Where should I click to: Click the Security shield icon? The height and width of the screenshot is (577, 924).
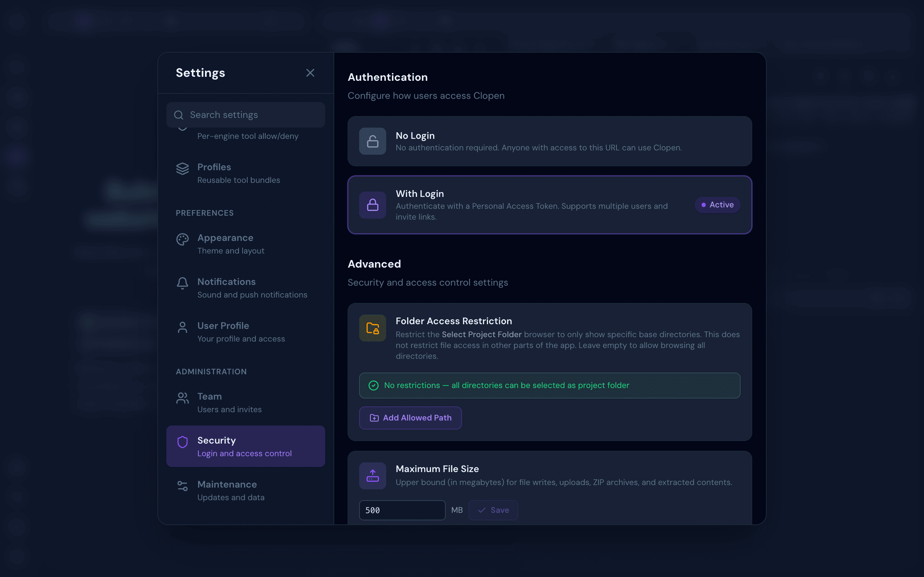point(183,442)
